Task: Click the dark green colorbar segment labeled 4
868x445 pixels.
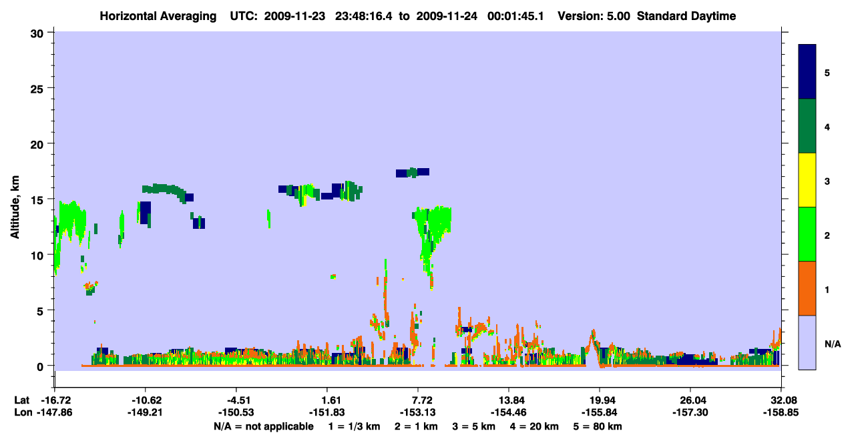Action: [807, 126]
